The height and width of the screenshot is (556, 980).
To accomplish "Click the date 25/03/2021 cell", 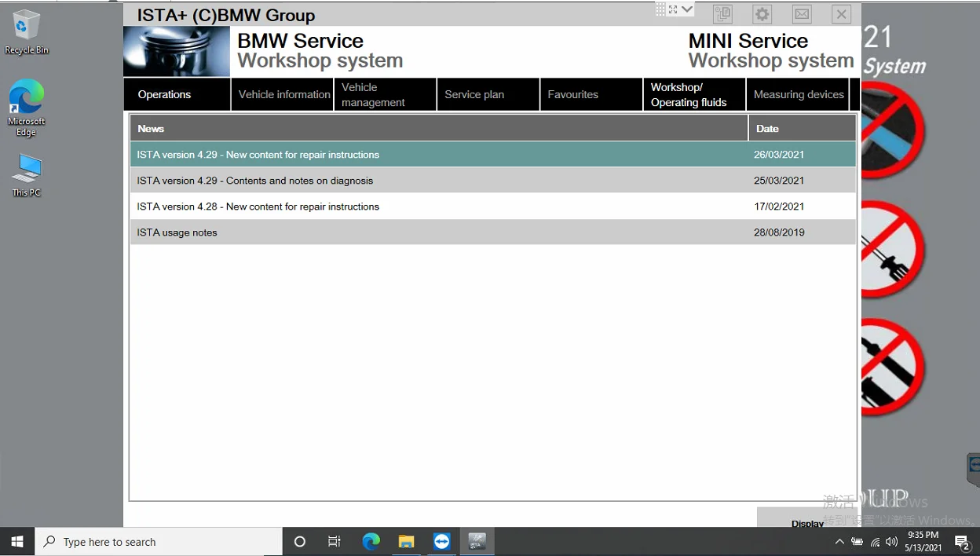I will 779,181.
